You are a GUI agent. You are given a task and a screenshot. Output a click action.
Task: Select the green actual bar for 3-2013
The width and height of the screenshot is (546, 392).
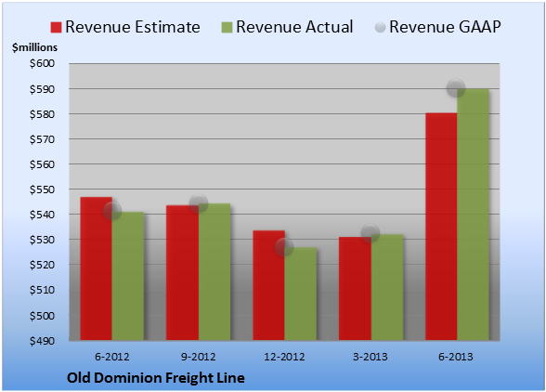click(387, 287)
